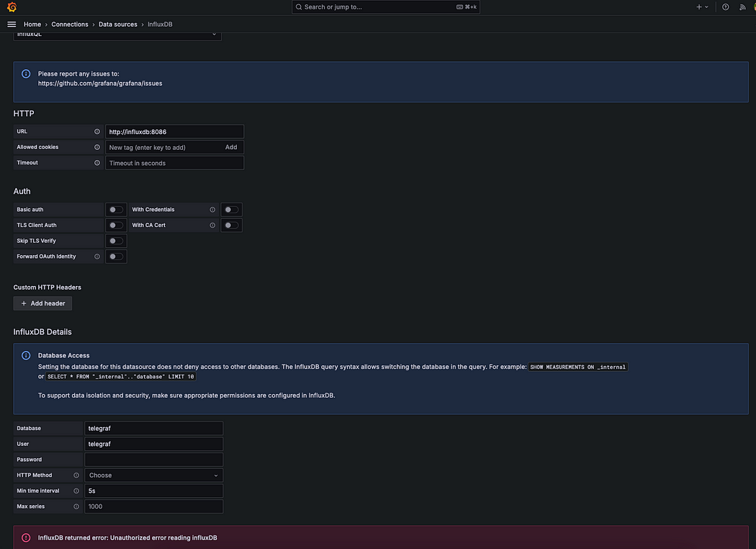756x549 pixels.
Task: Open the GitHub Grafana issues link
Action: (x=100, y=84)
